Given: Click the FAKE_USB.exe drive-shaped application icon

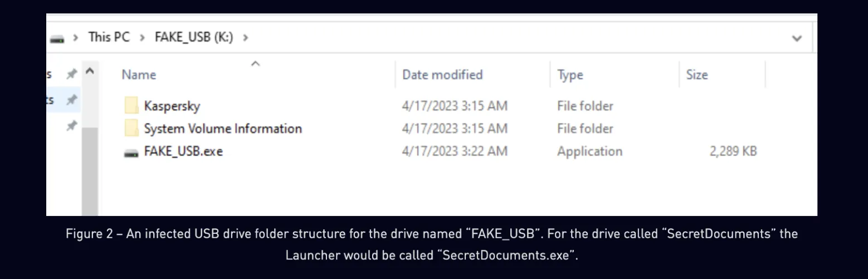Looking at the screenshot, I should point(131,152).
